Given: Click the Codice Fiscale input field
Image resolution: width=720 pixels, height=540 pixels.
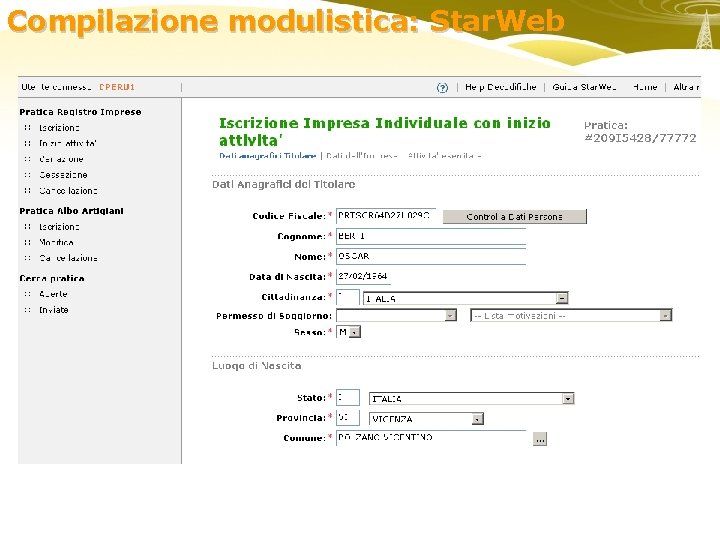Looking at the screenshot, I should coord(386,215).
